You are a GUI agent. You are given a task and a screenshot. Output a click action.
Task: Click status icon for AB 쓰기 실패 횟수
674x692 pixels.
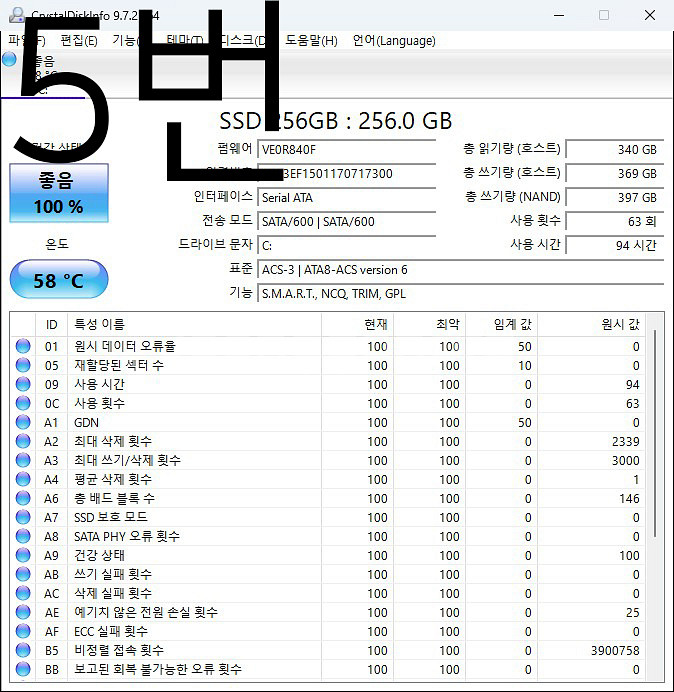pos(23,574)
